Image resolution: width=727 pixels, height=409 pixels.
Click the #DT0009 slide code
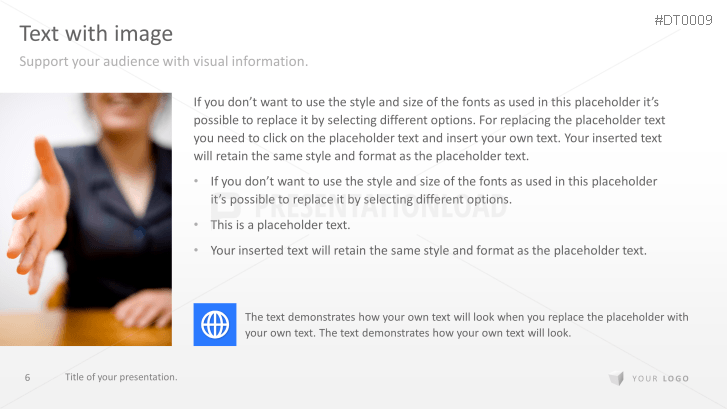click(x=683, y=21)
